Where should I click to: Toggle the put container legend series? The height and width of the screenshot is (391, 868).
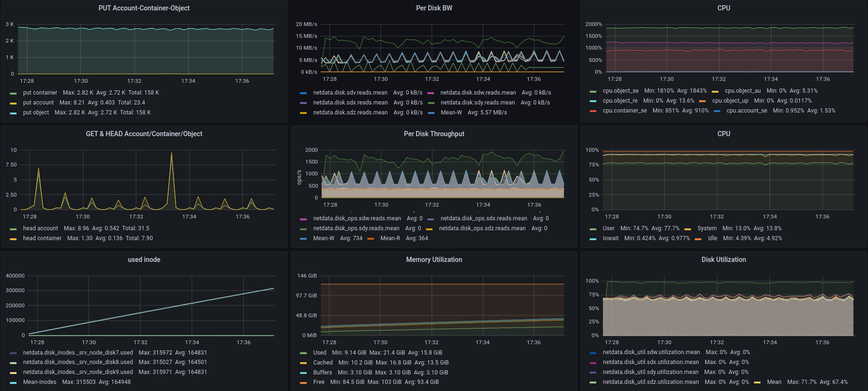(x=40, y=93)
